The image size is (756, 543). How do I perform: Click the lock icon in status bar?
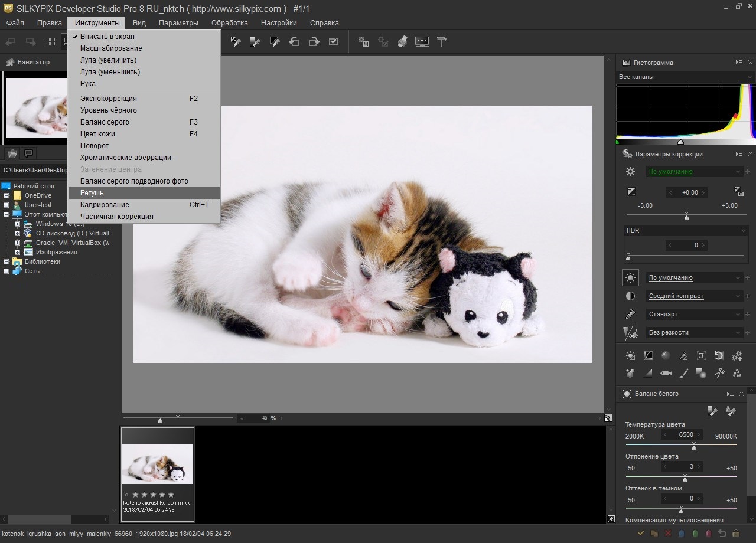point(736,533)
